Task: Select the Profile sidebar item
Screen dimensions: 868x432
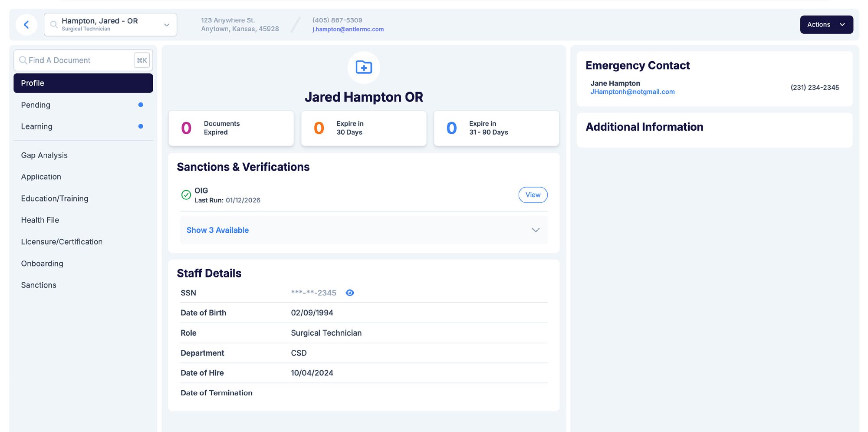Action: click(x=83, y=83)
